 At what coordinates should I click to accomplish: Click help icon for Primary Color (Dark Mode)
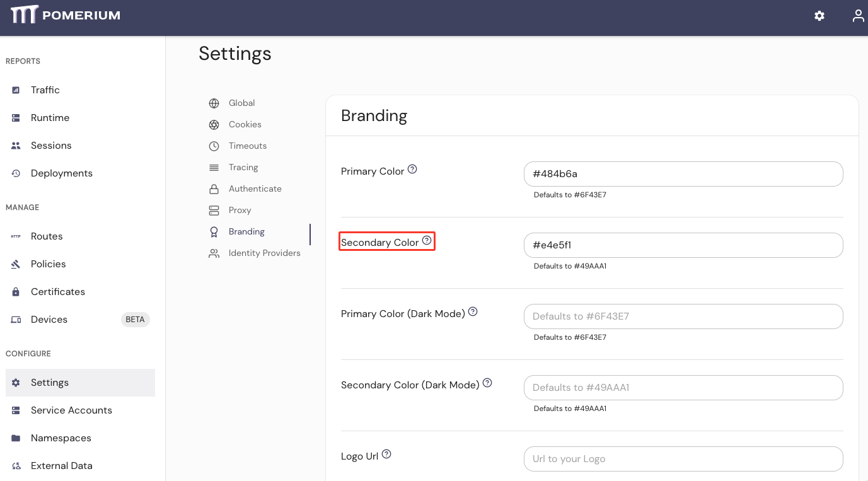473,312
